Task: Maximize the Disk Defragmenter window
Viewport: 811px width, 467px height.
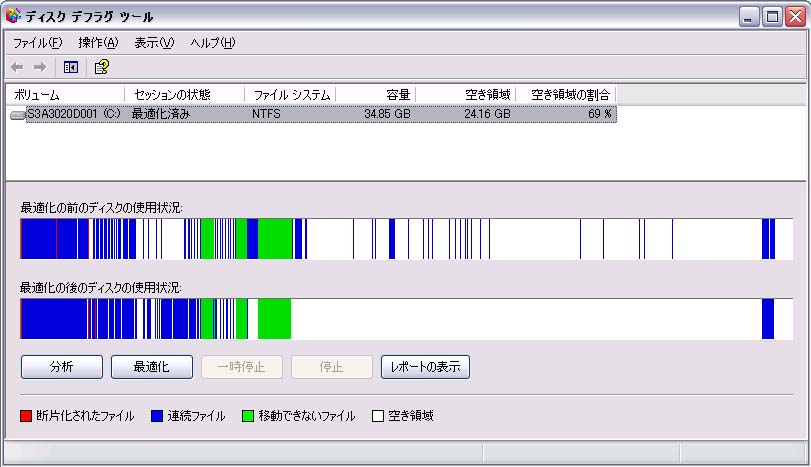Action: click(x=772, y=17)
